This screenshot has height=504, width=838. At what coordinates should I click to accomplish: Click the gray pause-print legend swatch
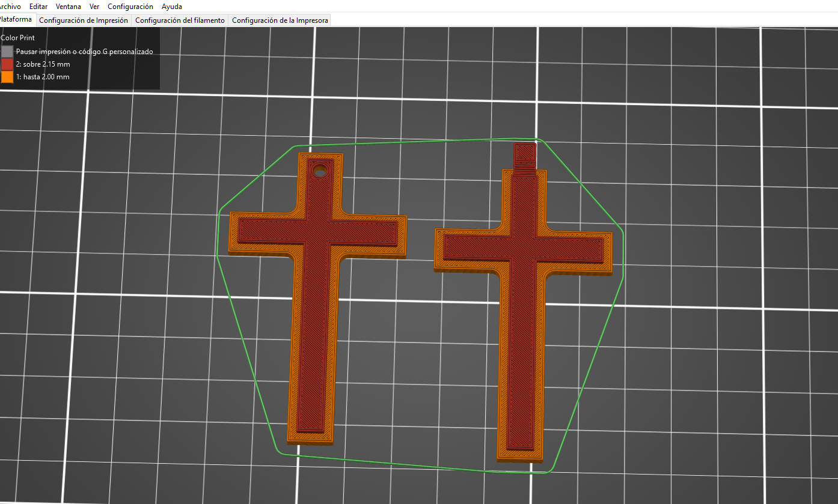click(x=7, y=52)
